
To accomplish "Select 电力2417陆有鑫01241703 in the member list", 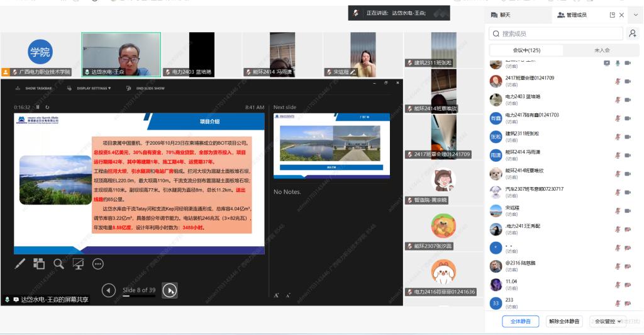I will click(x=563, y=118).
